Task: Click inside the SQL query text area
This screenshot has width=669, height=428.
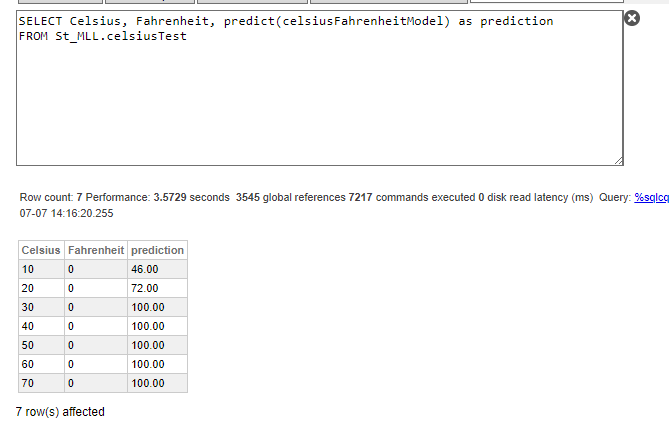Action: pyautogui.click(x=318, y=100)
